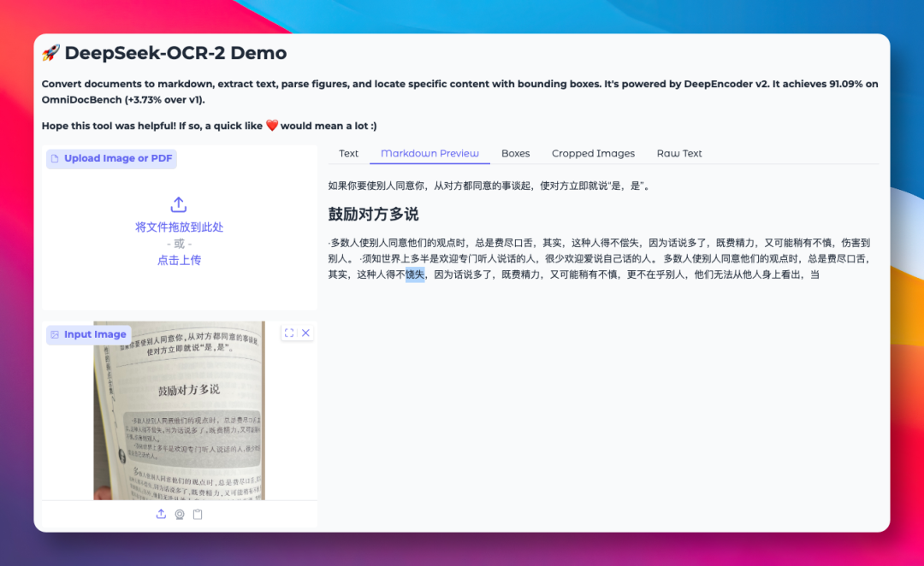The width and height of the screenshot is (924, 566).
Task: Click the paragraph line beginning 别人。·须知世界上多半是
Action: pyautogui.click(x=599, y=258)
